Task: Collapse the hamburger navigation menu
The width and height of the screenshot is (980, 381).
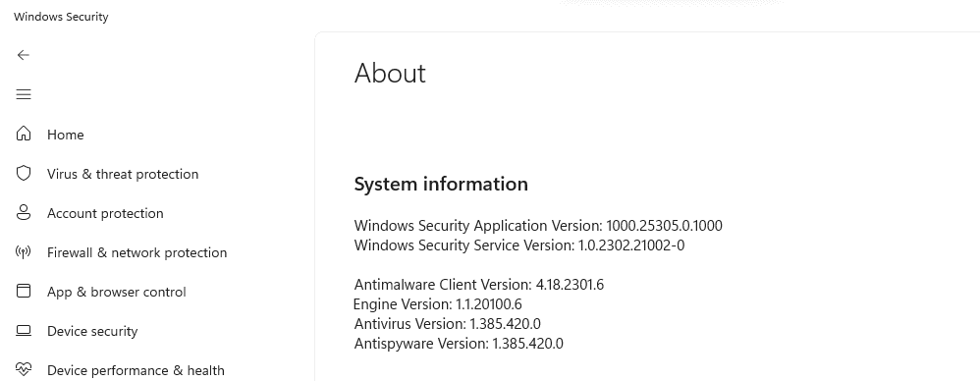Action: tap(24, 94)
